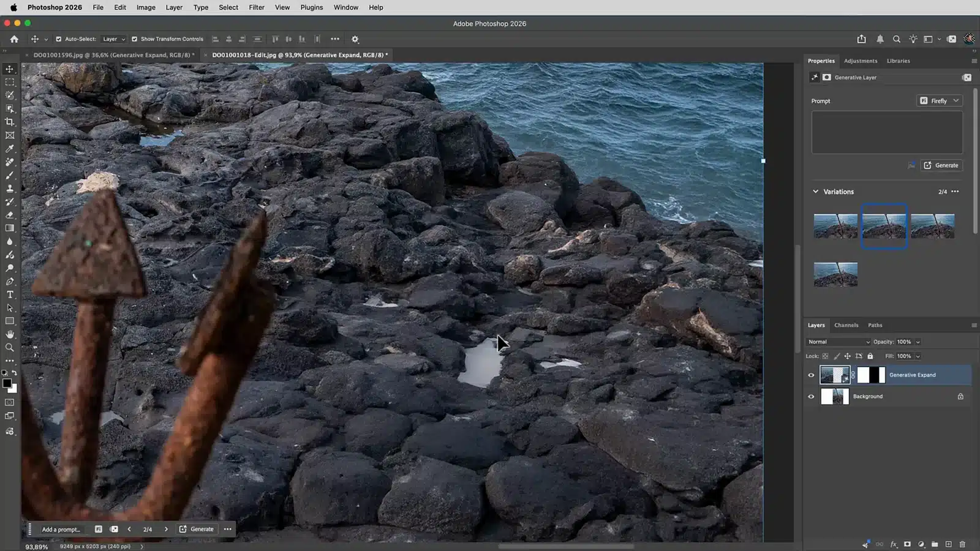This screenshot has width=980, height=551.
Task: Switch to the Channels tab
Action: point(846,325)
